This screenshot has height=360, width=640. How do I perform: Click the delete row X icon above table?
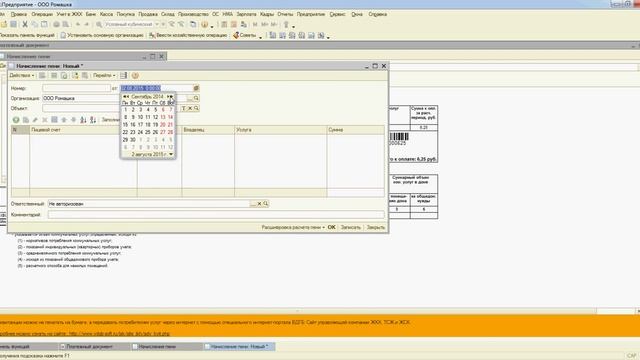[x=45, y=120]
